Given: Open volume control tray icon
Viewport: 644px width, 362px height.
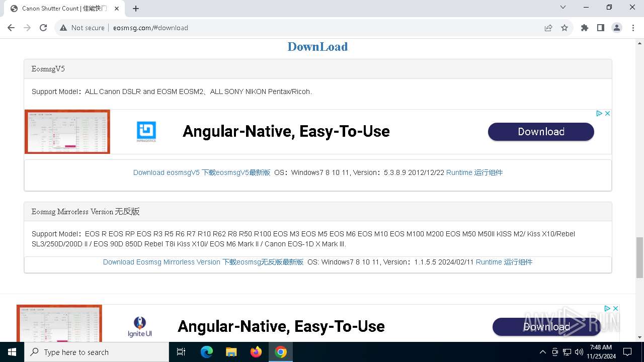Looking at the screenshot, I should [579, 352].
